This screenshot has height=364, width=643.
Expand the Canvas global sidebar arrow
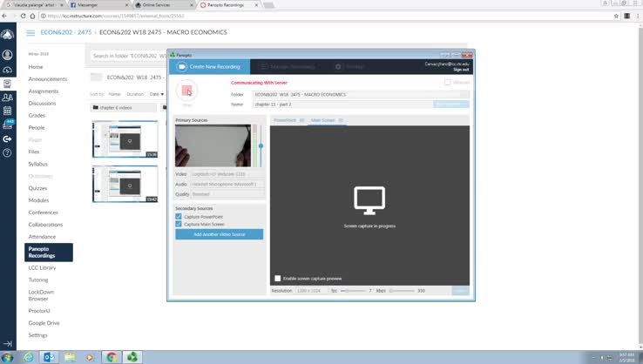click(x=8, y=343)
